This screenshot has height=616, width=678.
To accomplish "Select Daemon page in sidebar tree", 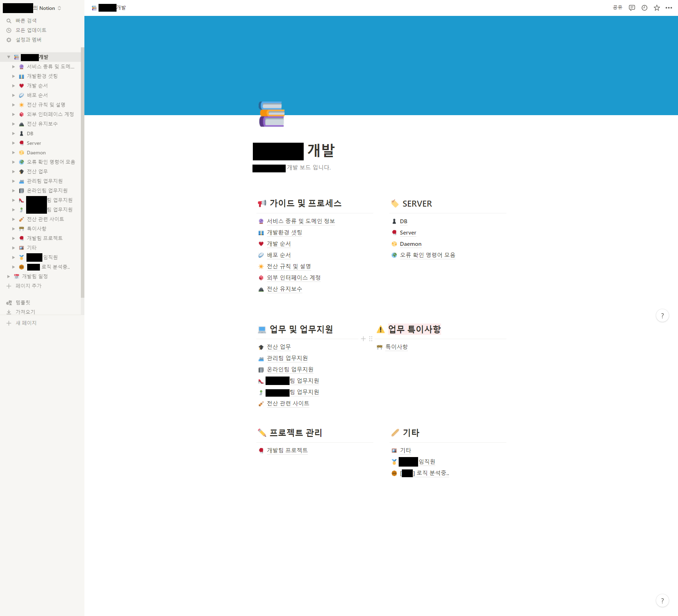I will tap(36, 153).
